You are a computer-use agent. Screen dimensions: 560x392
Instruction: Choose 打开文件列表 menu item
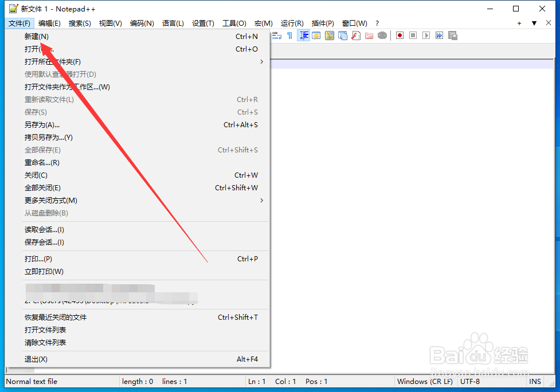click(138, 330)
